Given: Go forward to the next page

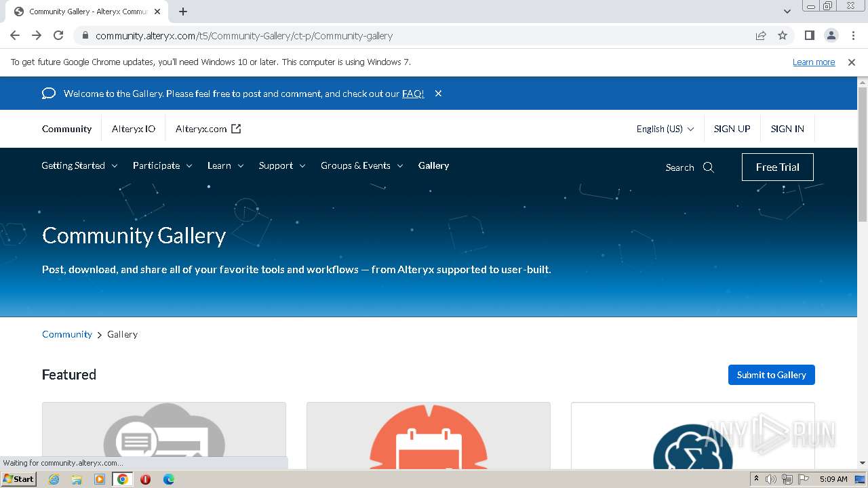Looking at the screenshot, I should [37, 35].
